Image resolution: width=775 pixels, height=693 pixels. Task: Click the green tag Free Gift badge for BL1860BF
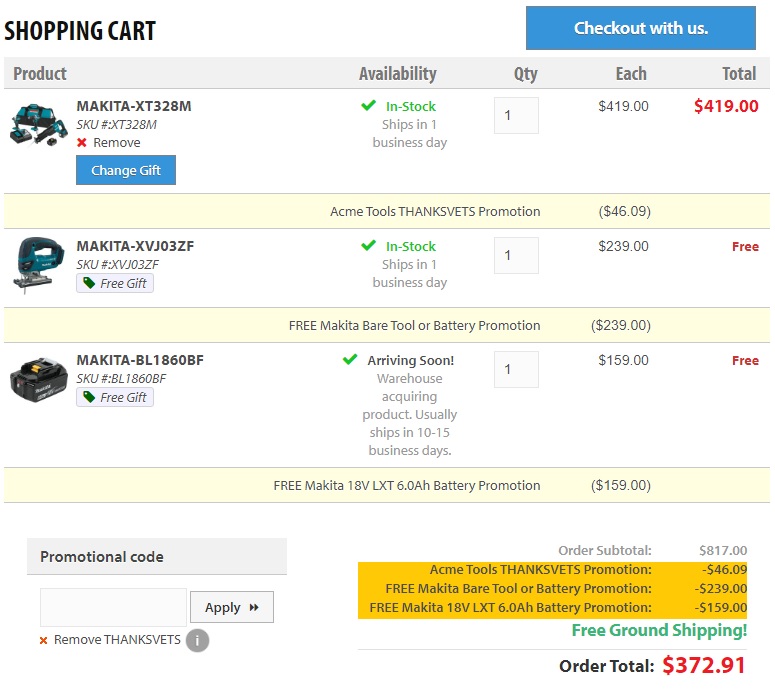(x=115, y=398)
